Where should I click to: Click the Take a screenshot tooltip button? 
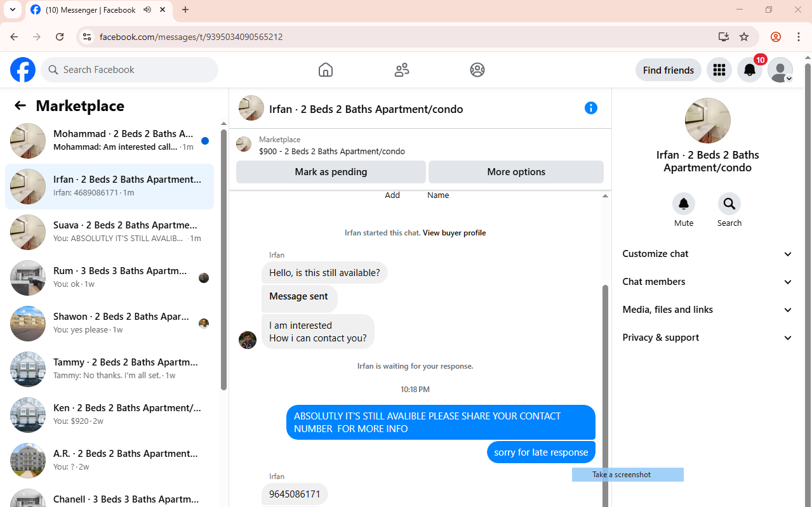click(628, 475)
